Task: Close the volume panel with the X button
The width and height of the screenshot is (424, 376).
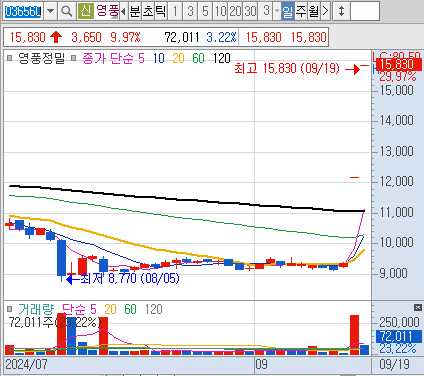Action: tap(418, 307)
